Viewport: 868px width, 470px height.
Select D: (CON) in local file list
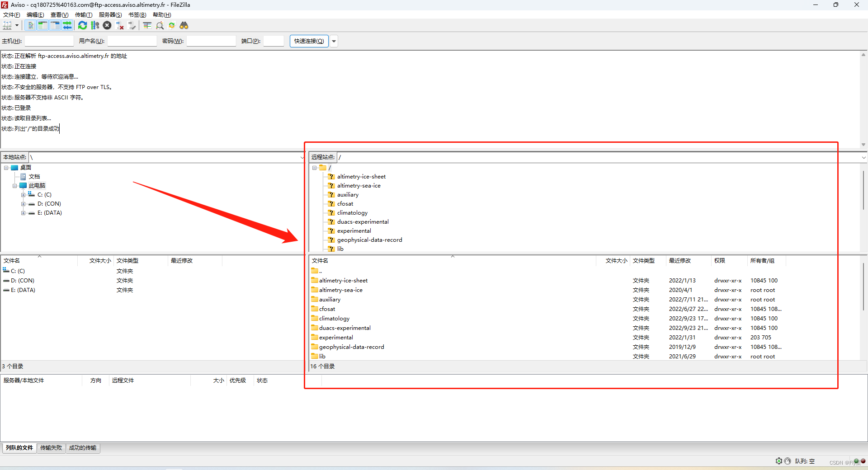click(x=22, y=281)
